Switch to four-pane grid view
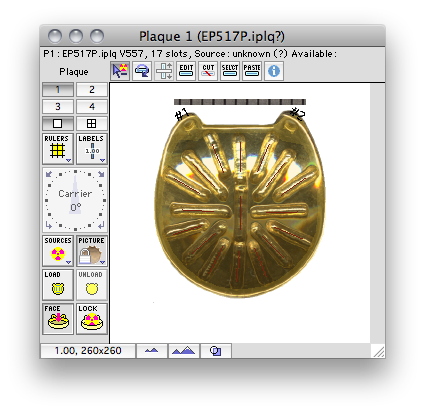This screenshot has height=413, width=425. pyautogui.click(x=92, y=124)
